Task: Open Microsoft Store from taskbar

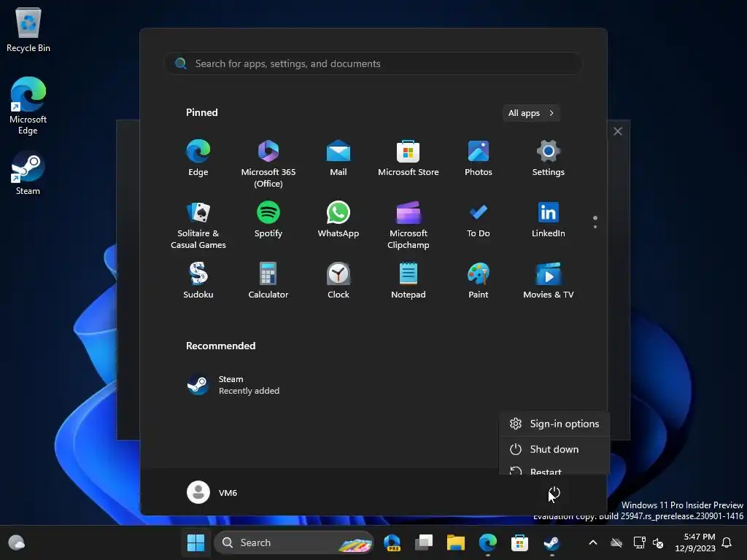Action: coord(519,542)
